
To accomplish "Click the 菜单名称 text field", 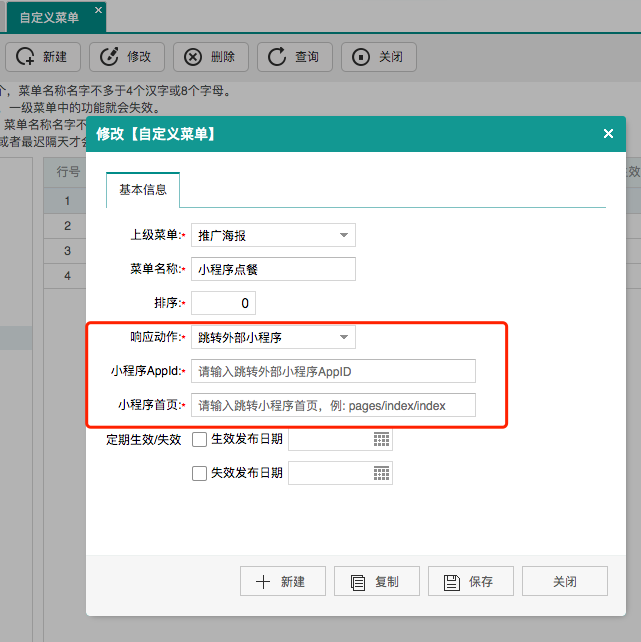I will tap(273, 269).
